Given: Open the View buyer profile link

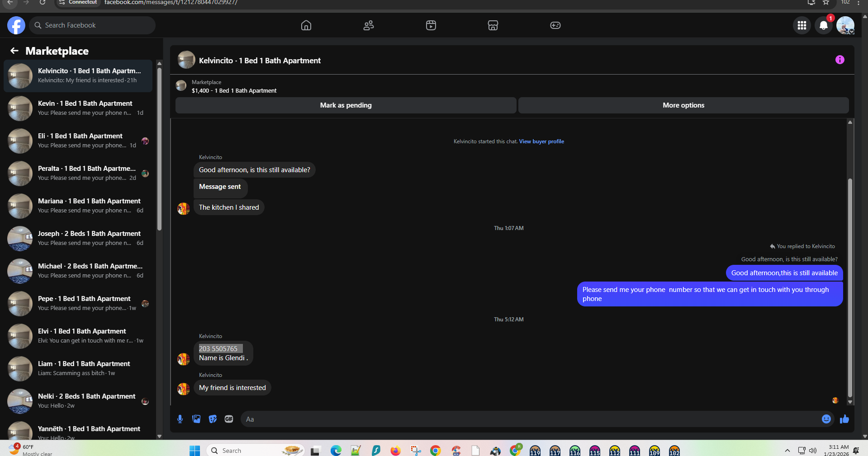Looking at the screenshot, I should coord(541,141).
